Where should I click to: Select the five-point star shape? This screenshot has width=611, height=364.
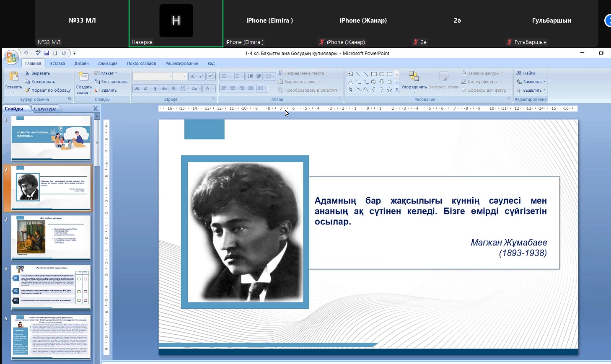point(389,90)
